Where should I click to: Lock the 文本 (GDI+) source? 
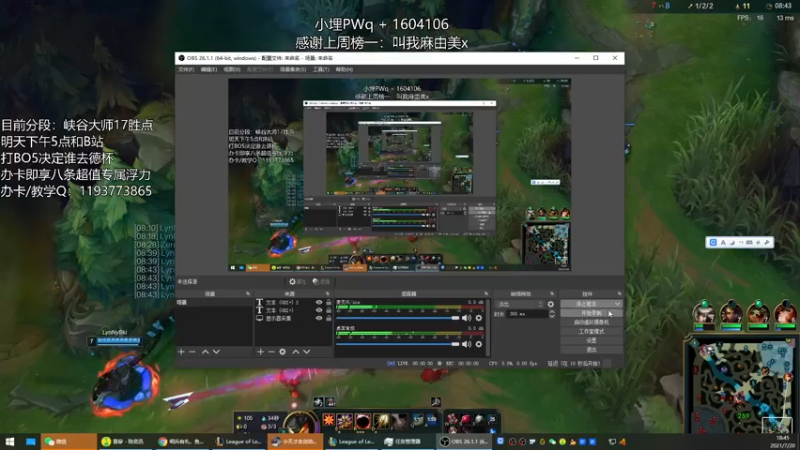tap(329, 310)
